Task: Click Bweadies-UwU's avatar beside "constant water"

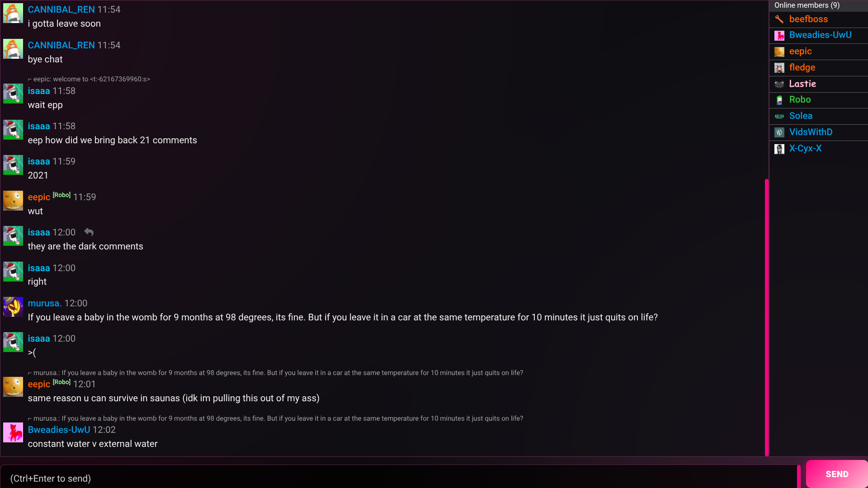Action: point(13,432)
